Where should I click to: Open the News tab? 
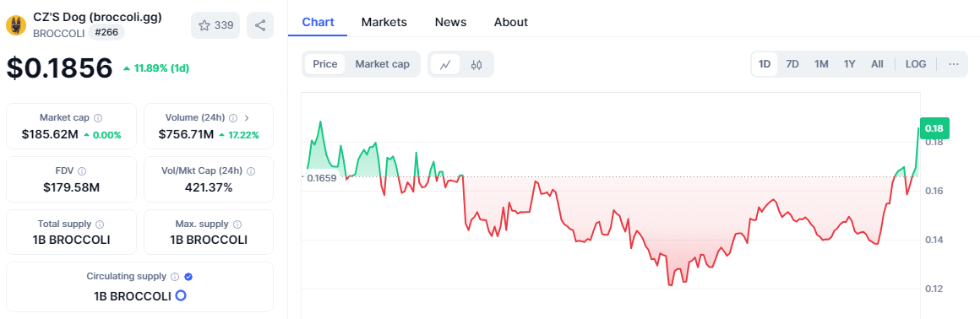click(x=450, y=22)
